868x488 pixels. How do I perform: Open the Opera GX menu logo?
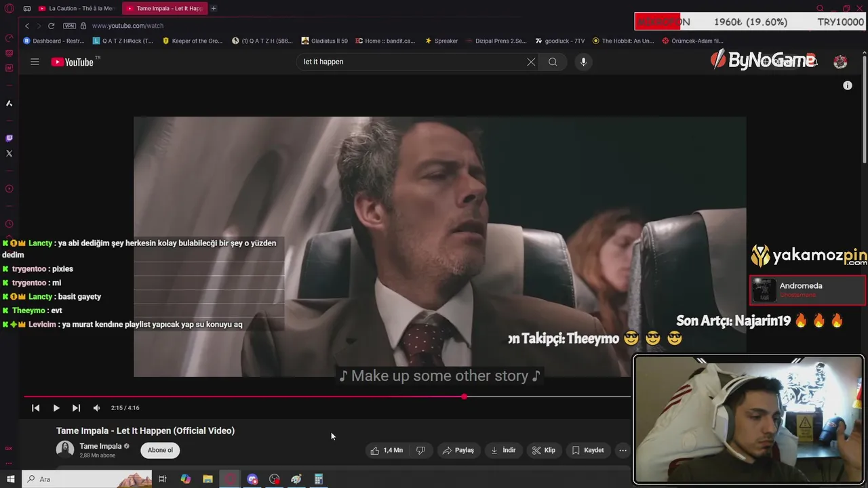click(x=9, y=8)
